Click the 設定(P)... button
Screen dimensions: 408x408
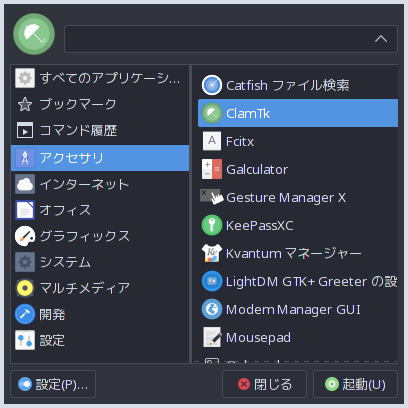53,384
